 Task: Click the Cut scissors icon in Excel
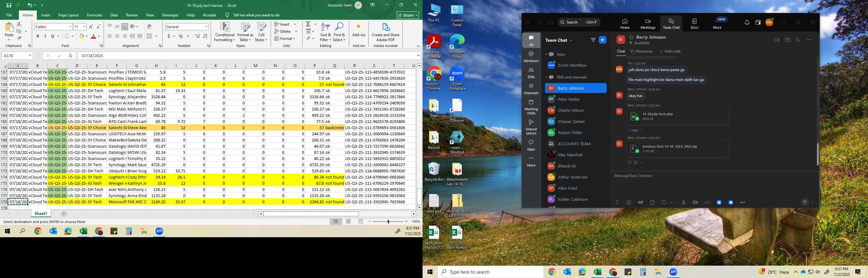pyautogui.click(x=19, y=24)
